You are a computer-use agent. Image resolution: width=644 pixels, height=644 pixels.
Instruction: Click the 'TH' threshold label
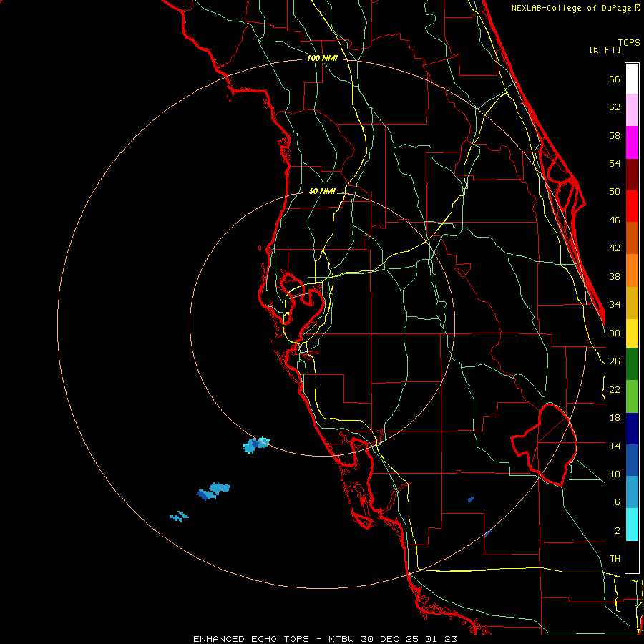pos(615,559)
